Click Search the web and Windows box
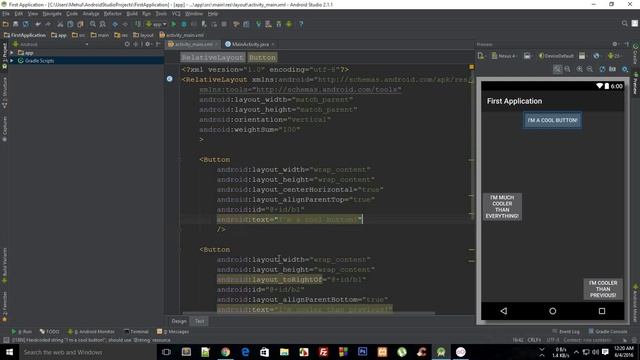 87,352
